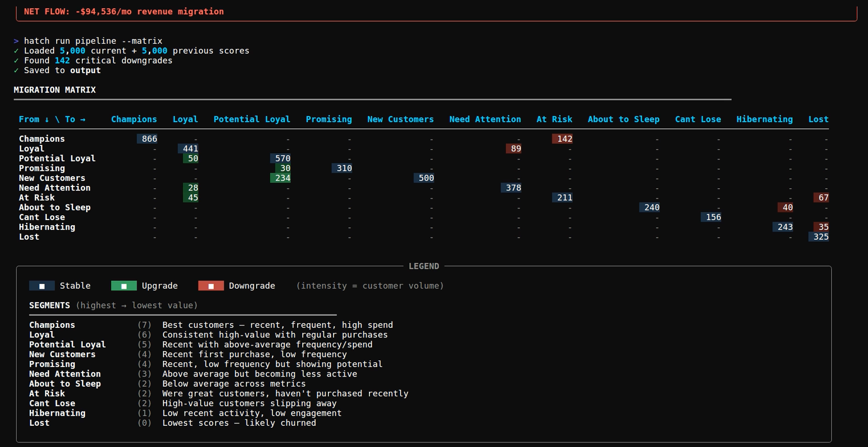Click the Hibernating column header

tap(764, 119)
